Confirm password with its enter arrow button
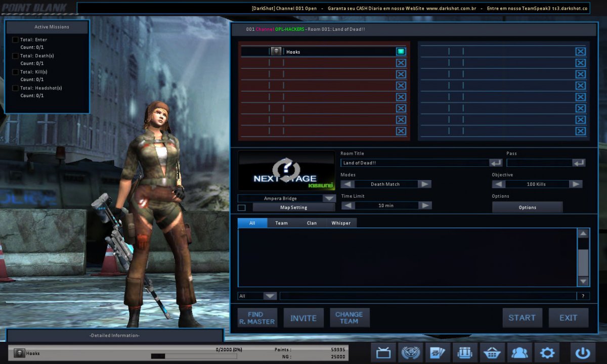Image resolution: width=607 pixels, height=364 pixels. click(579, 163)
